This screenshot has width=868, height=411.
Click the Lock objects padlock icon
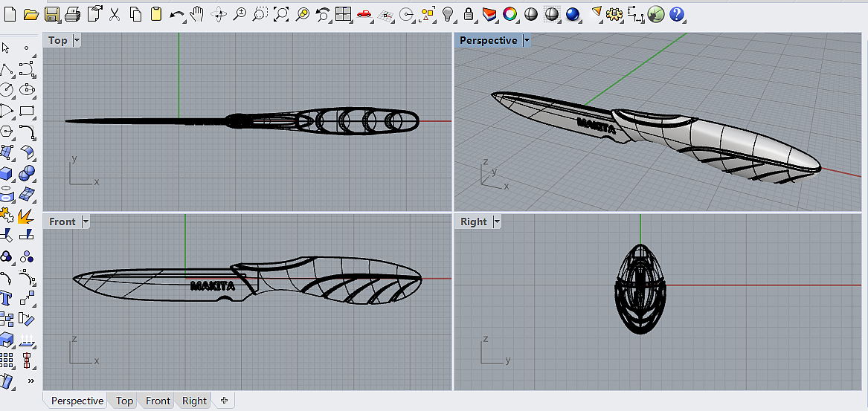pos(468,13)
